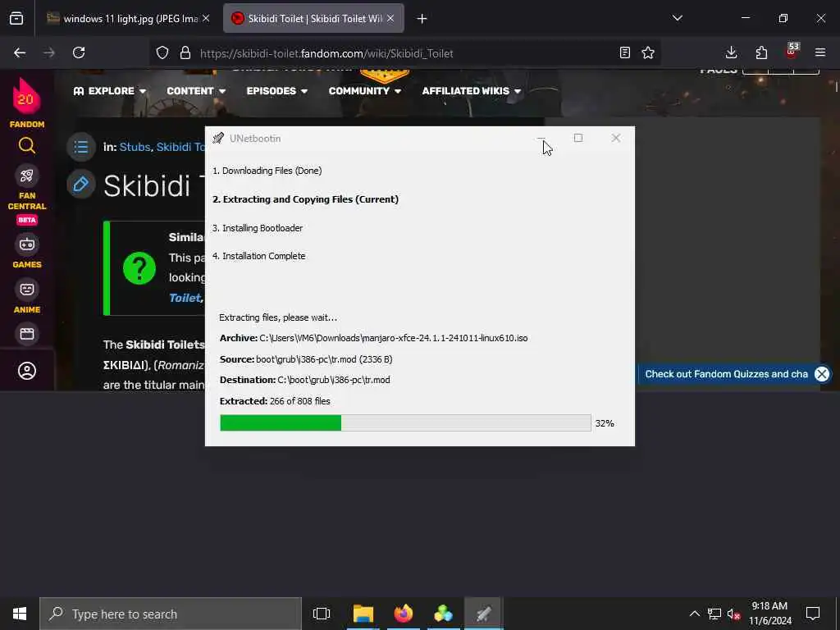Click Check out Fandom Quizzes banner
Image resolution: width=840 pixels, height=630 pixels.
click(x=726, y=374)
